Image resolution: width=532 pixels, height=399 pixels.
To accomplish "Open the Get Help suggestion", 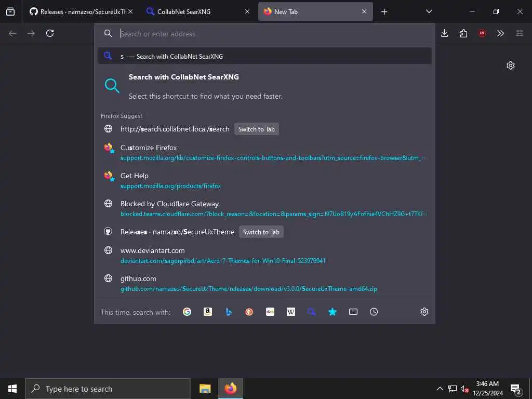I will click(264, 180).
